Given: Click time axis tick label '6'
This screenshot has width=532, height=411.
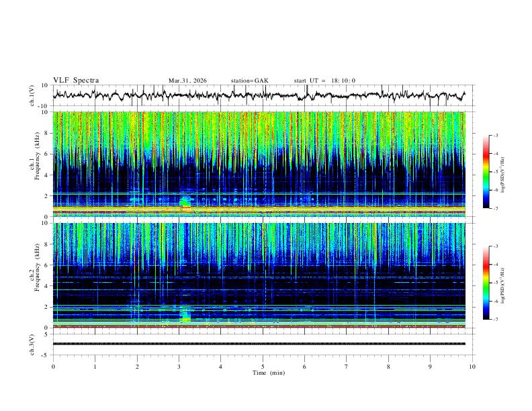Looking at the screenshot, I should tap(304, 367).
